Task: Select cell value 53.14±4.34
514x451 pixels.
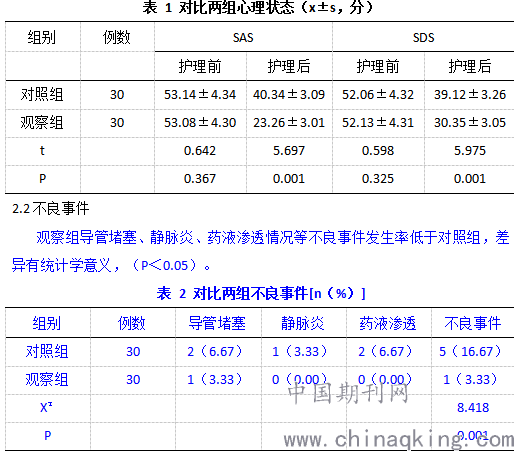Action: tap(200, 95)
